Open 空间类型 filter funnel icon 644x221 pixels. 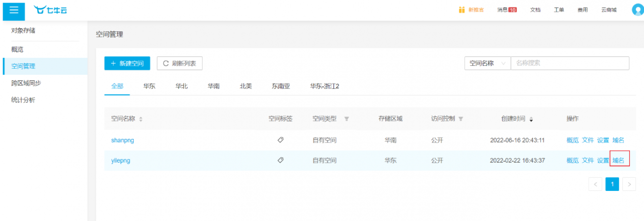click(x=347, y=119)
